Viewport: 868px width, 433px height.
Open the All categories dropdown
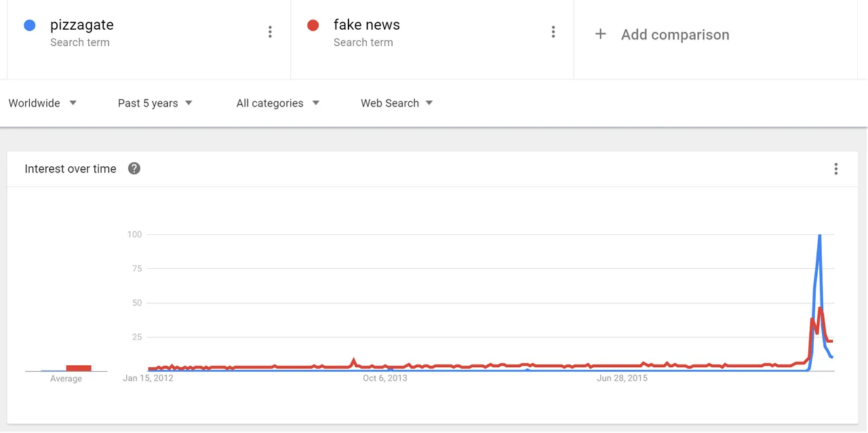(x=278, y=103)
